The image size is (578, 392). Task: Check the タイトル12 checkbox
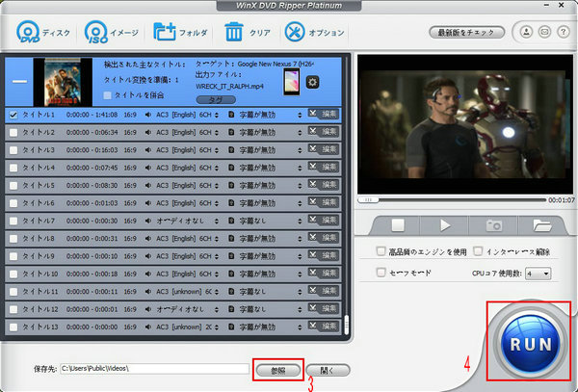(13, 309)
